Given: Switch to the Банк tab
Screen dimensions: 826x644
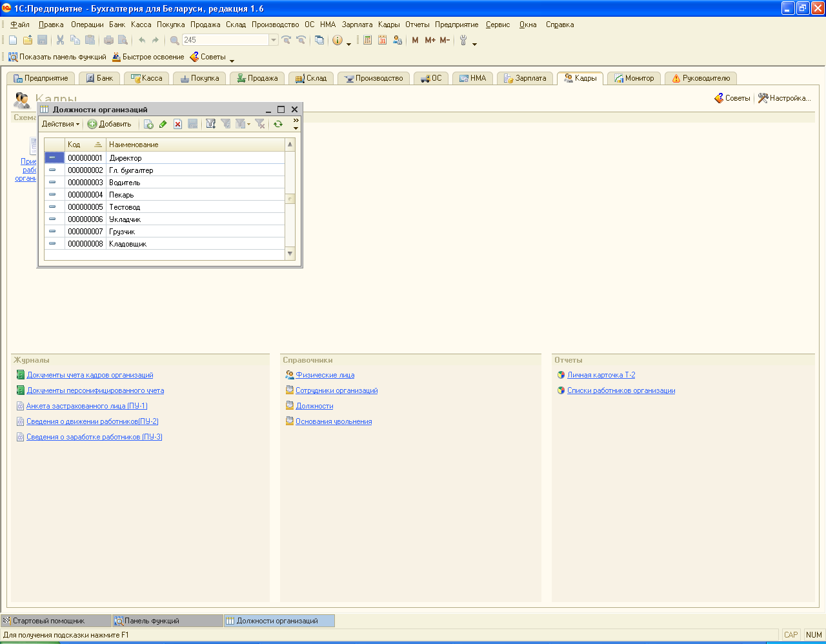Looking at the screenshot, I should click(x=99, y=78).
